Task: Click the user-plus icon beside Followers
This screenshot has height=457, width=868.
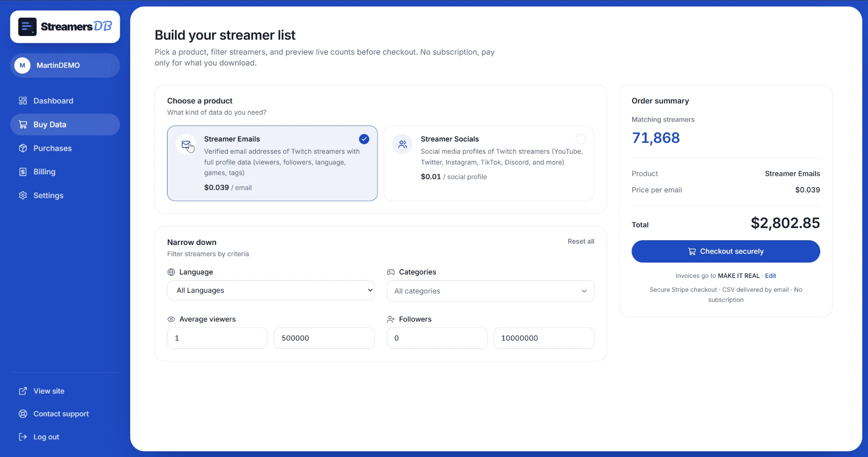Action: (x=391, y=319)
